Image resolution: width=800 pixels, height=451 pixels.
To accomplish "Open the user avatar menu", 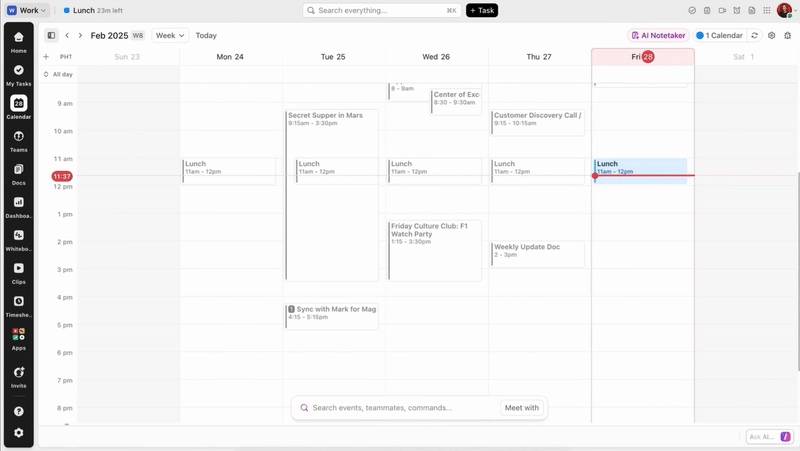I will pyautogui.click(x=784, y=10).
